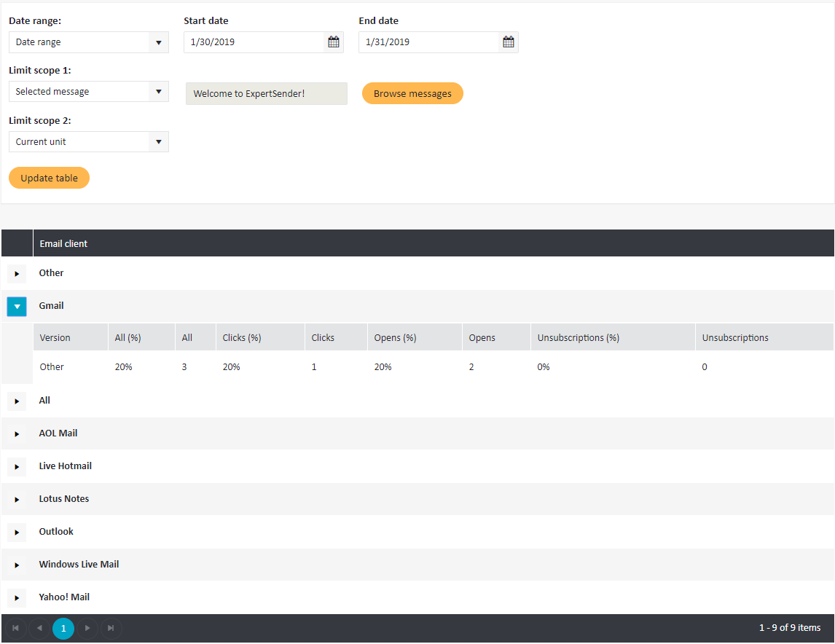
Task: Open the End date calendar picker
Action: click(x=509, y=42)
